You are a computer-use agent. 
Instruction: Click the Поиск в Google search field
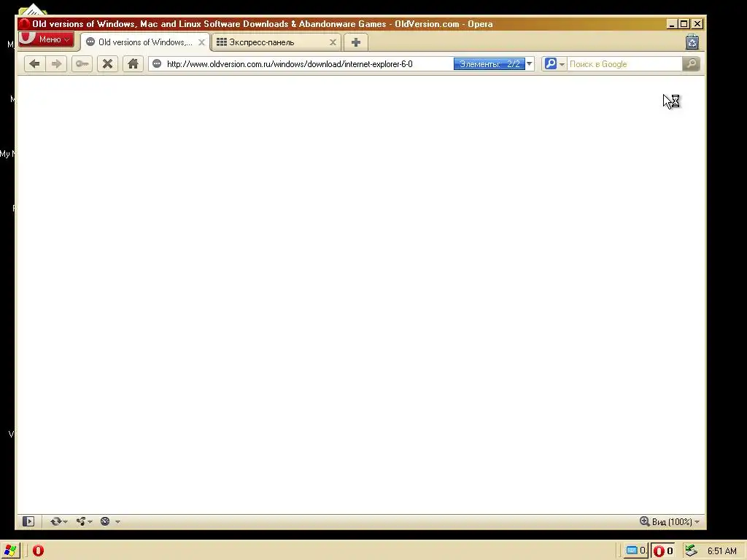tap(624, 64)
